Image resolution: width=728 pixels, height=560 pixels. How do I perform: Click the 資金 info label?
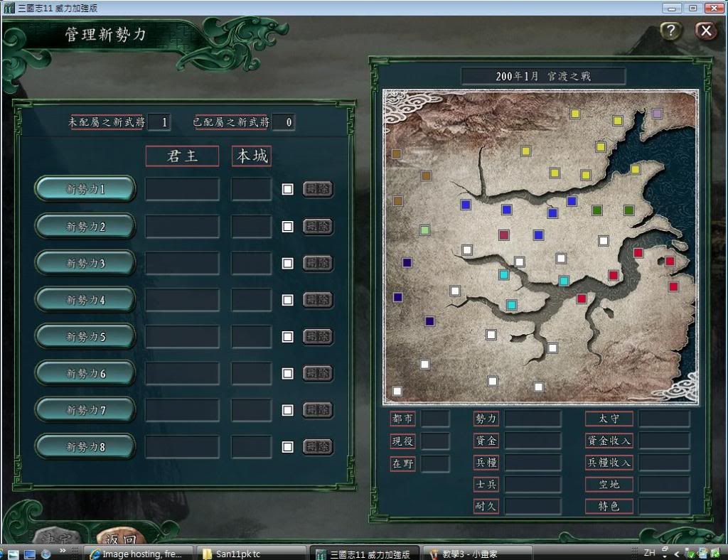click(486, 441)
